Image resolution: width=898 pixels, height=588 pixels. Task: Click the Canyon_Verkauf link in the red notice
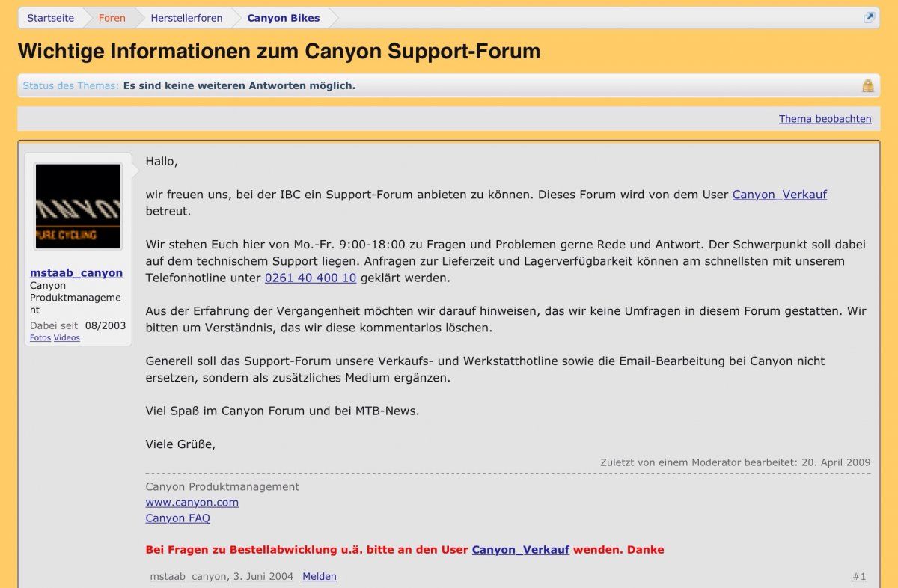[x=520, y=550]
